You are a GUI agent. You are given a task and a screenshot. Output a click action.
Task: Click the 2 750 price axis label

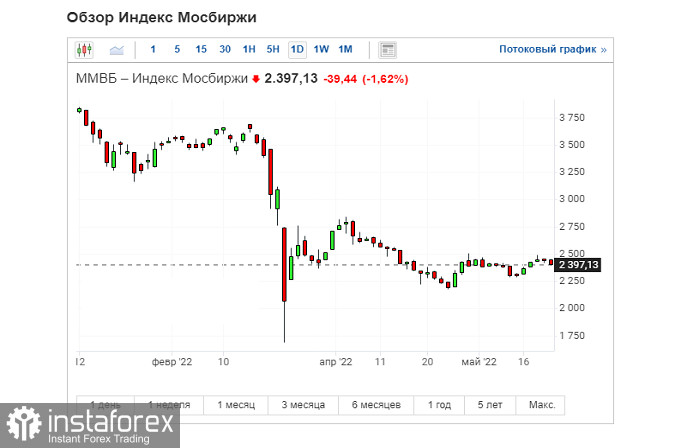click(x=572, y=226)
